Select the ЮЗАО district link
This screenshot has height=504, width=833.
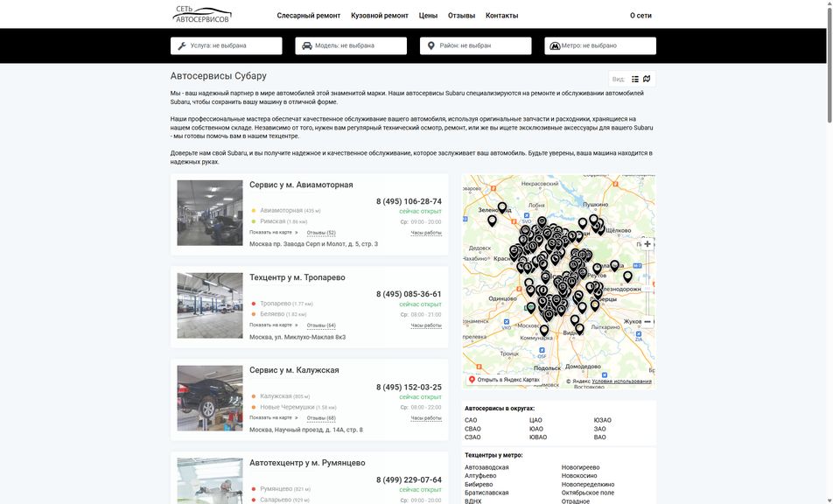click(x=602, y=420)
